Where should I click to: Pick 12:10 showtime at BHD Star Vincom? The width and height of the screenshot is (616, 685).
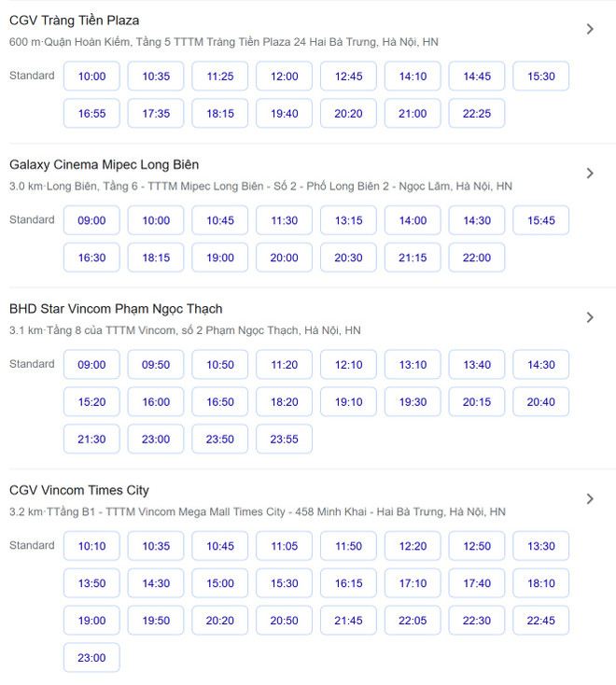coord(349,365)
